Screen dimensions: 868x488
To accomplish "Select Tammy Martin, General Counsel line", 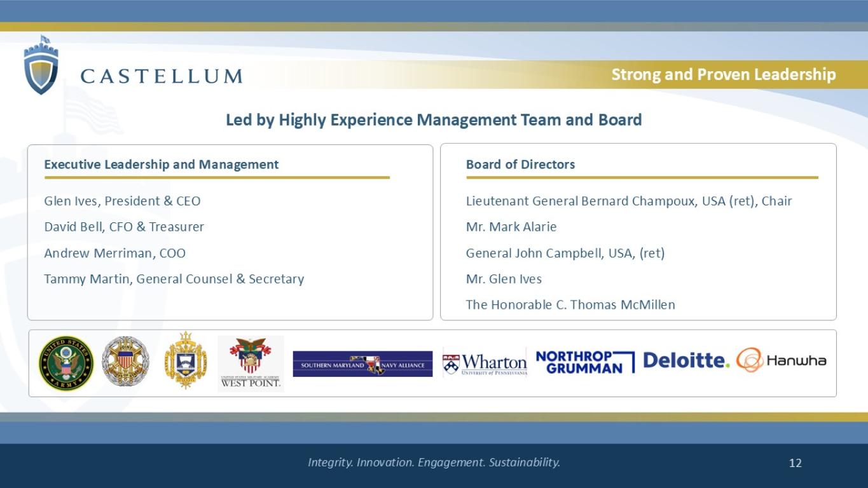I will click(x=174, y=279).
